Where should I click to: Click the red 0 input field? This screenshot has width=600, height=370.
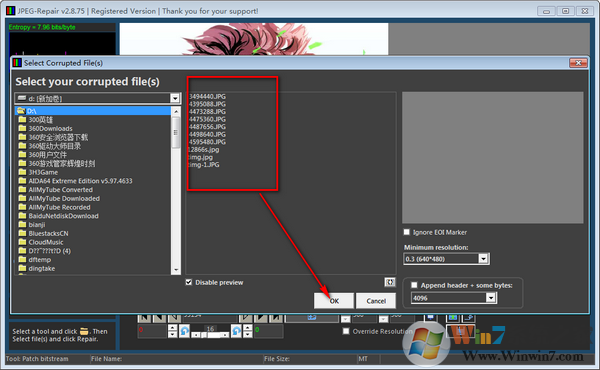click(152, 331)
